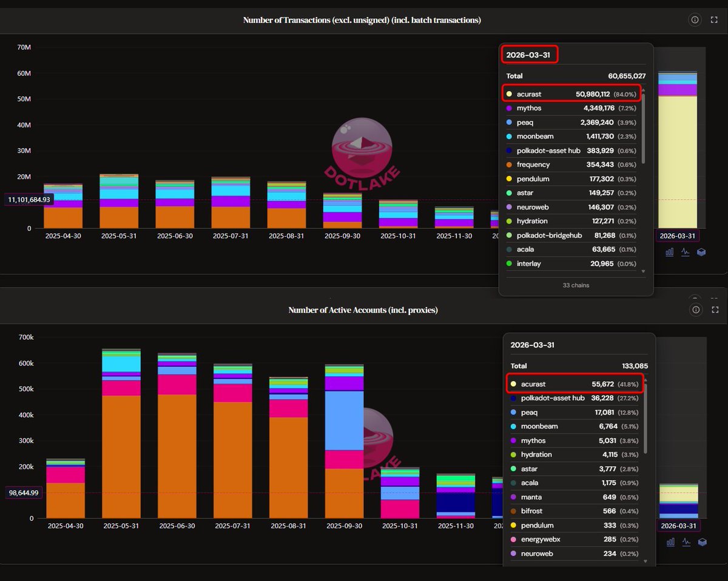Select hydration 127,271 row
Viewport: 728px width, 581px height.
click(571, 221)
